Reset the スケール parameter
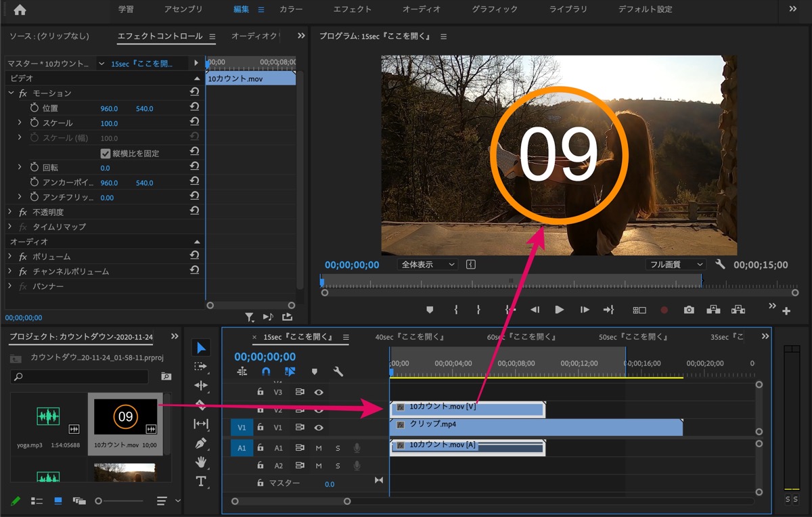The image size is (812, 517). [x=194, y=122]
